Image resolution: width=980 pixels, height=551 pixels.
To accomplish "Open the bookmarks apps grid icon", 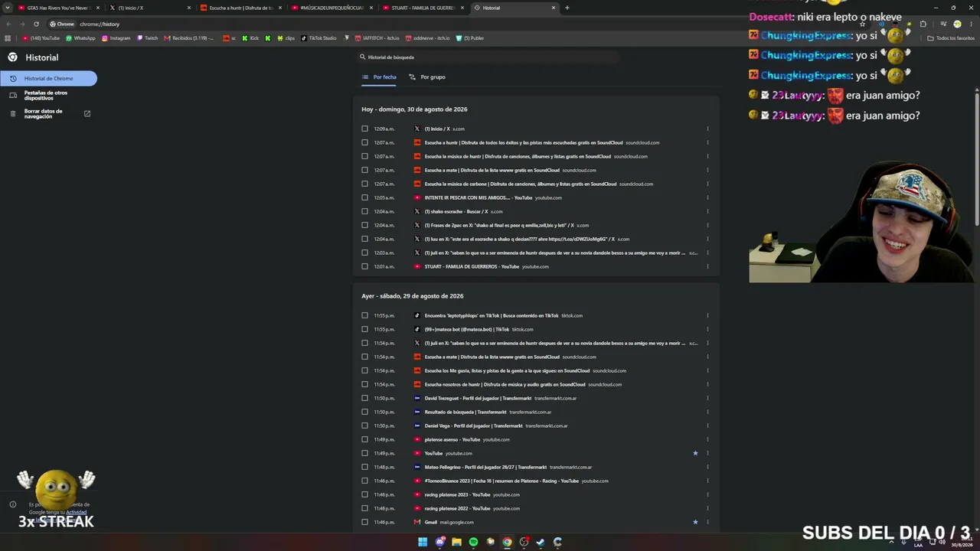I will click(x=8, y=38).
